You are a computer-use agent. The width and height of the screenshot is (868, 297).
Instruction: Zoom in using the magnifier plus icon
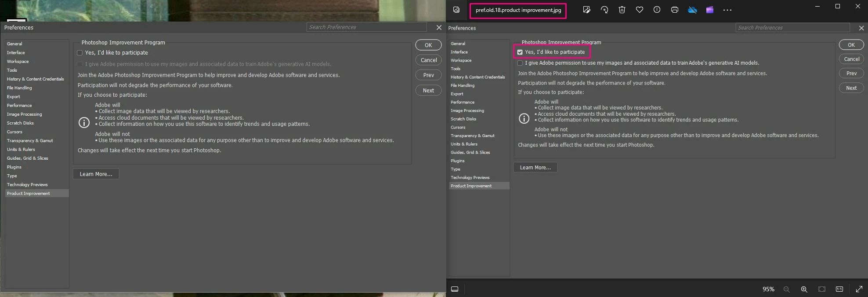804,289
